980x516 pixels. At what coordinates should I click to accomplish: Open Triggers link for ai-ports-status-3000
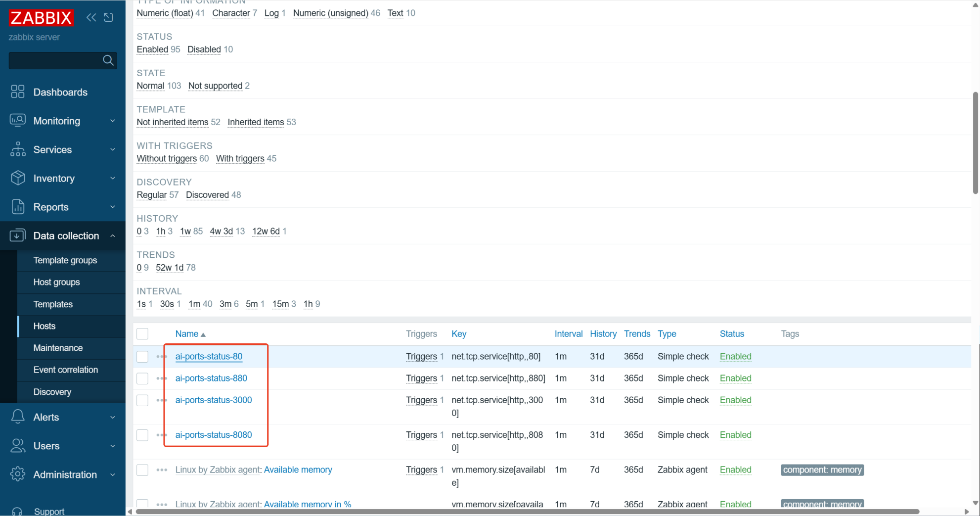coord(421,400)
